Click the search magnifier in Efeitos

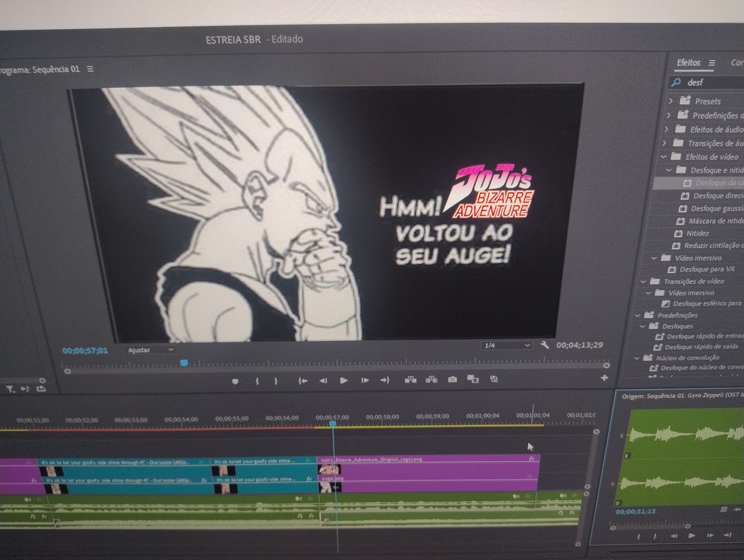click(x=677, y=82)
